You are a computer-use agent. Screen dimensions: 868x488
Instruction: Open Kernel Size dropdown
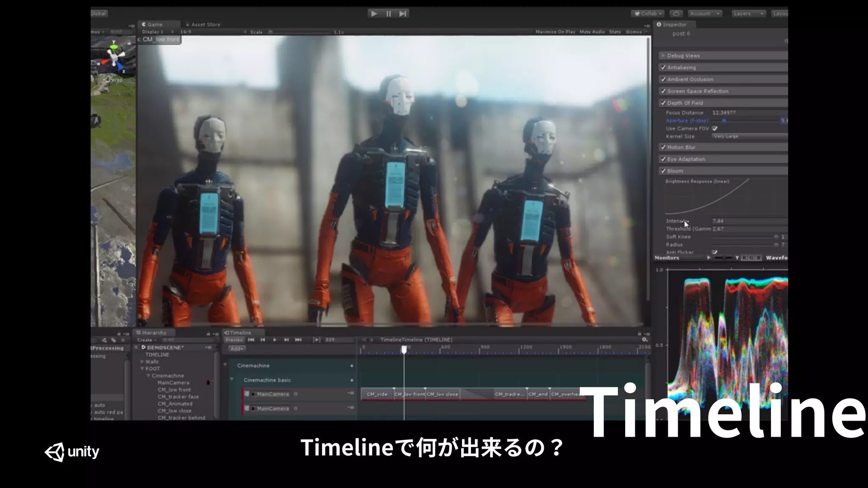[750, 136]
